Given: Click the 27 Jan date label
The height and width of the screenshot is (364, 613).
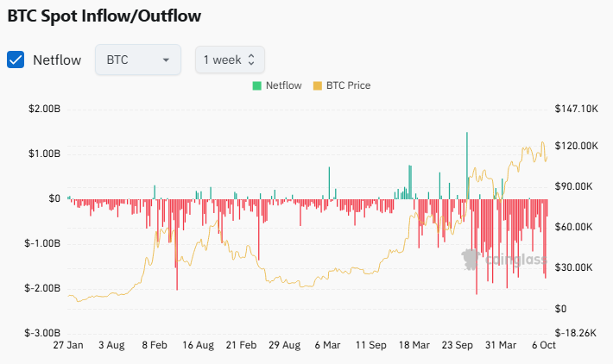Looking at the screenshot, I should point(67,345).
